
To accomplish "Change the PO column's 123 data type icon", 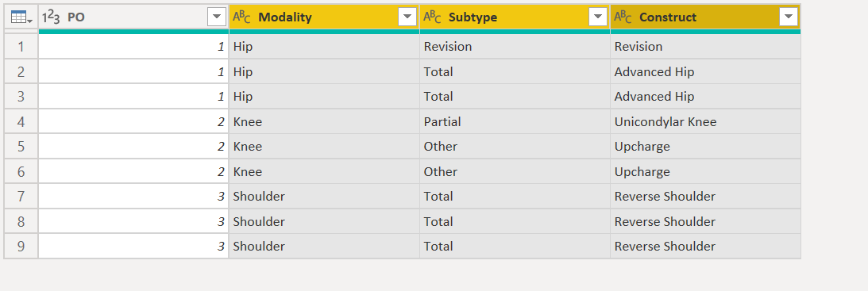I will [51, 17].
